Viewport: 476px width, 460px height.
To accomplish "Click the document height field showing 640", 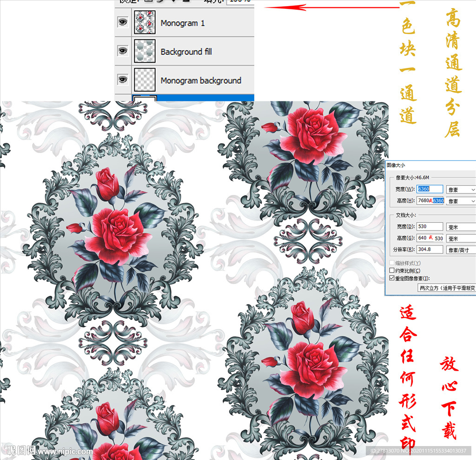I will click(x=430, y=238).
